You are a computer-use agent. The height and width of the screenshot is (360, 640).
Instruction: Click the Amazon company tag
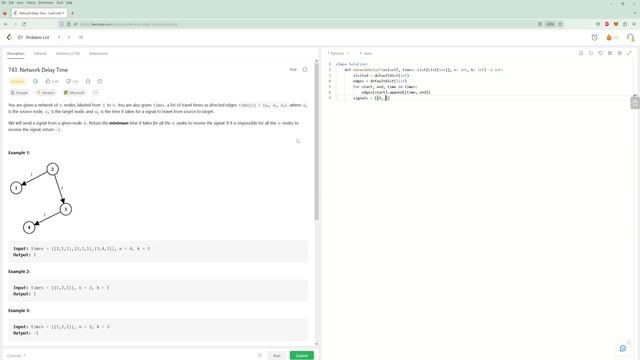tap(46, 93)
